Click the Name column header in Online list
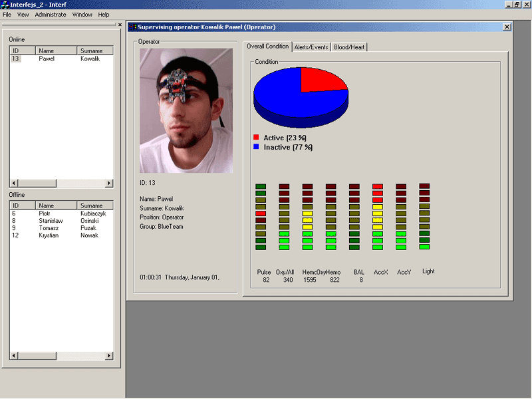Image resolution: width=532 pixels, height=399 pixels. [x=56, y=51]
